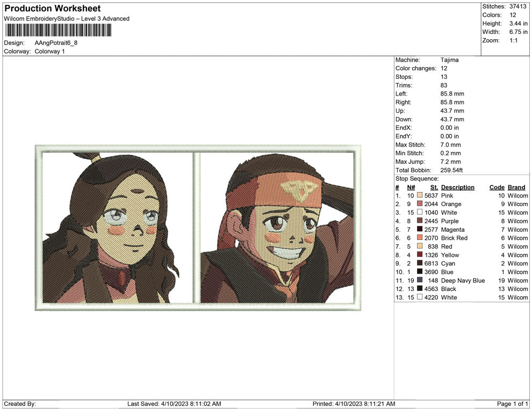Image resolution: width=532 pixels, height=409 pixels.
Task: Click the Purple color swatch in stop 4
Action: click(x=420, y=221)
